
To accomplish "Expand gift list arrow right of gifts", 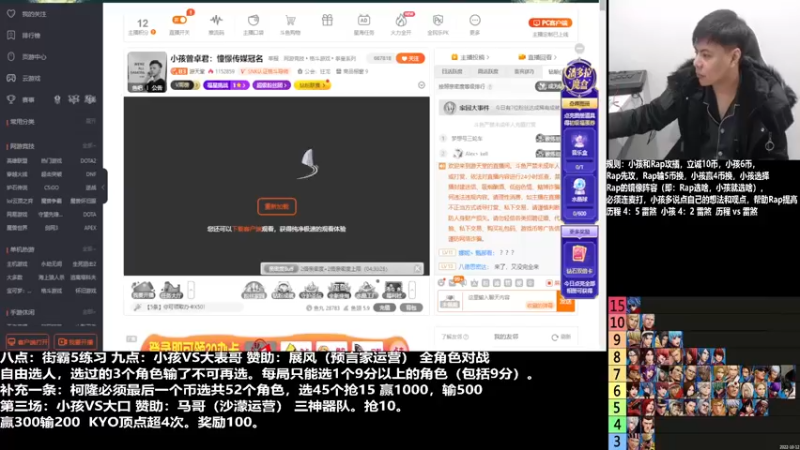I will tap(412, 290).
